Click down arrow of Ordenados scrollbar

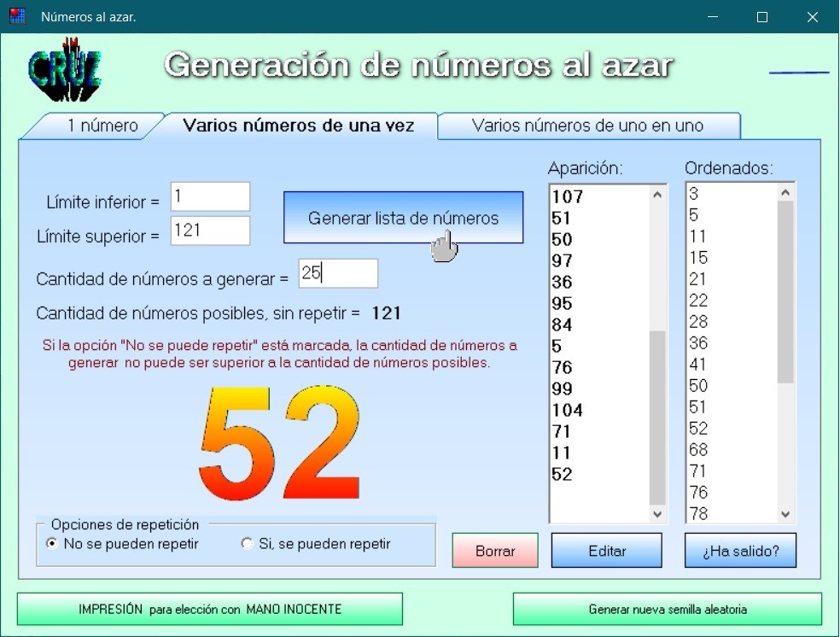(x=785, y=514)
